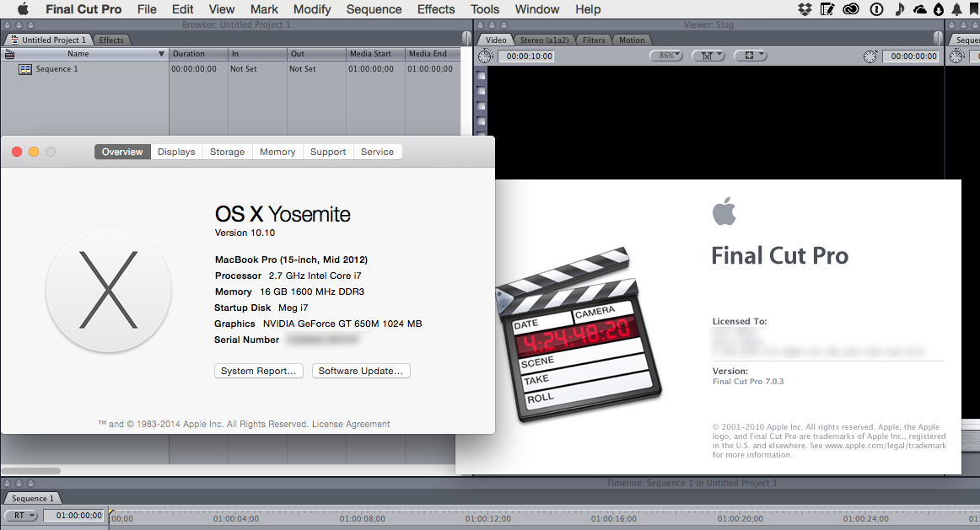Click the cloud sync menu bar icon
This screenshot has width=980, height=530.
pyautogui.click(x=920, y=8)
